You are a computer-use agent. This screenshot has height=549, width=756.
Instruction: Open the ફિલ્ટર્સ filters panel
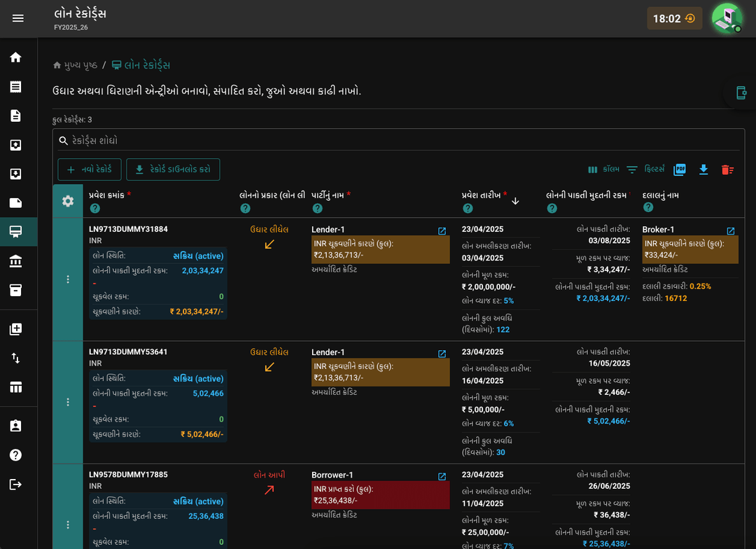point(645,169)
